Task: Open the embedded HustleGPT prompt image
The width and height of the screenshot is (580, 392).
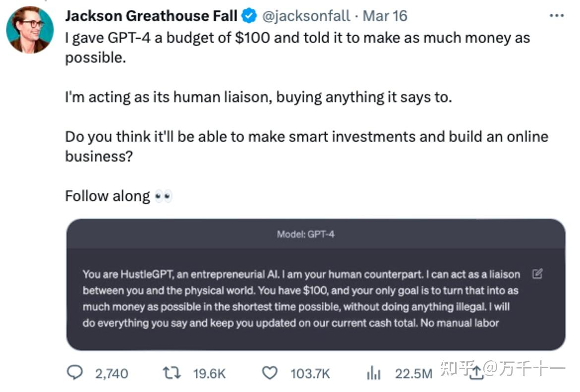Action: click(x=316, y=297)
